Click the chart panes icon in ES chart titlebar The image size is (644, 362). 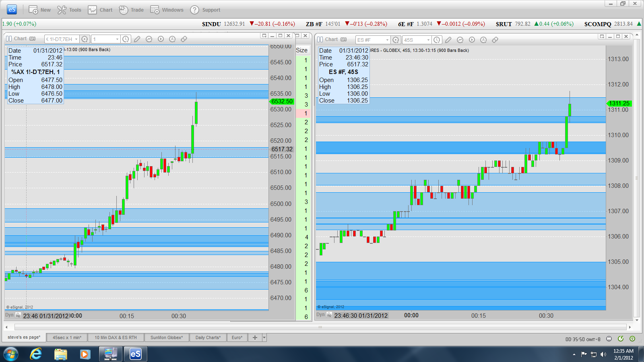320,39
